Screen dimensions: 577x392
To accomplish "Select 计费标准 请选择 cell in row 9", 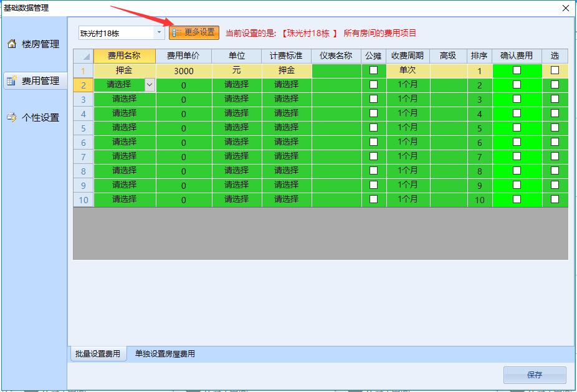I will coord(287,186).
